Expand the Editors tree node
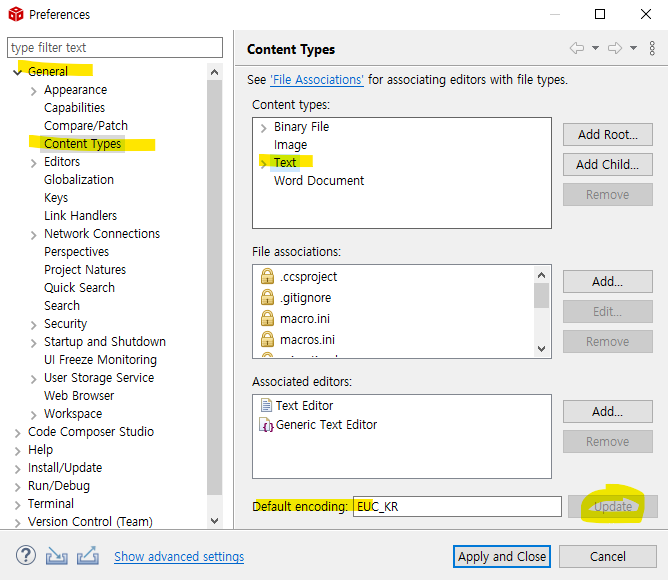Image resolution: width=668 pixels, height=580 pixels. 34,163
